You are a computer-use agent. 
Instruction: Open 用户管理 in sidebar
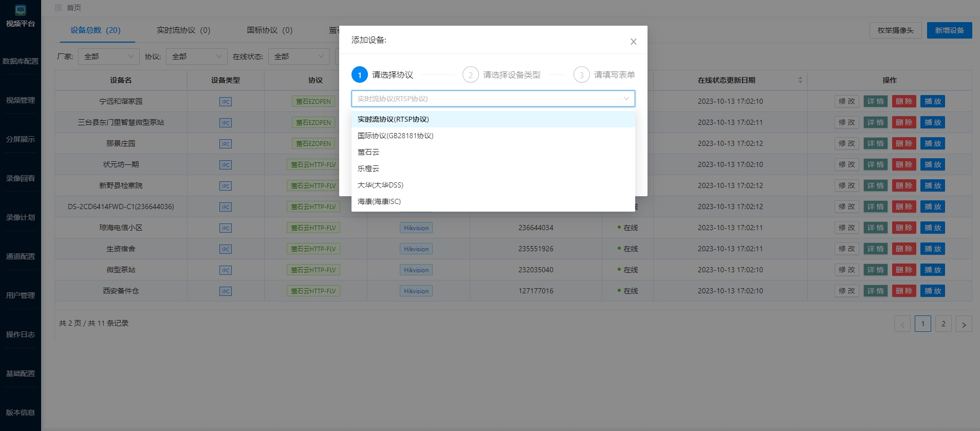[x=21, y=295]
